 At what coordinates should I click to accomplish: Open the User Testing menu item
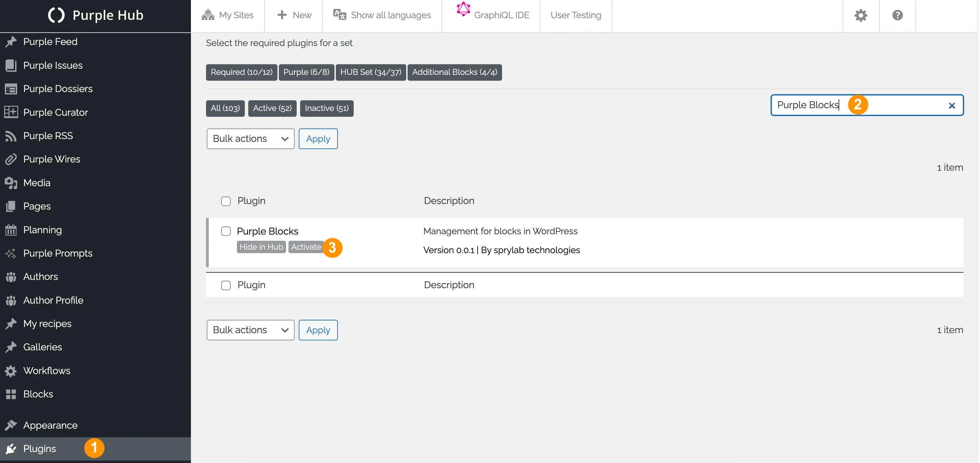point(576,15)
